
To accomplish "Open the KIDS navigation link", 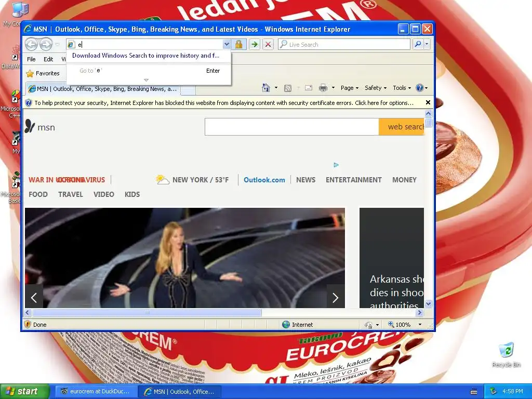I will click(x=132, y=194).
